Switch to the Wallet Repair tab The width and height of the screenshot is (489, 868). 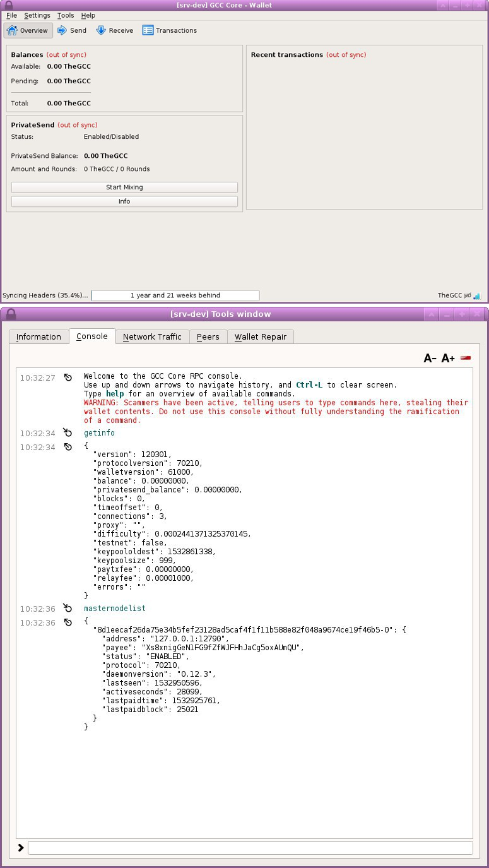click(261, 337)
